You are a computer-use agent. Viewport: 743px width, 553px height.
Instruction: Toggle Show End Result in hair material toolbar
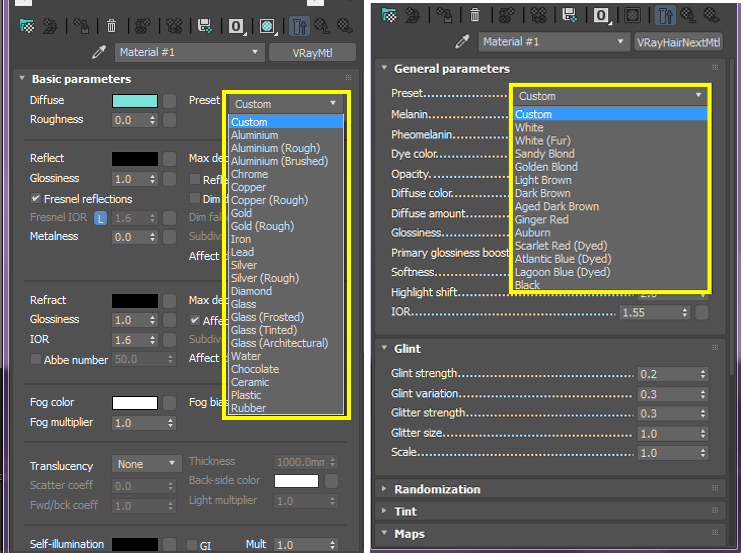[x=664, y=15]
